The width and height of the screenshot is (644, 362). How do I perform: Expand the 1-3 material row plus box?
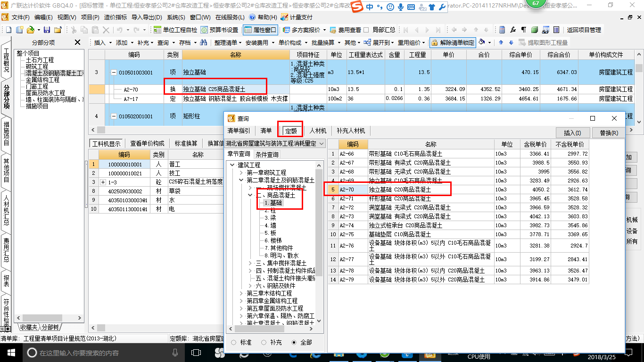pyautogui.click(x=103, y=181)
